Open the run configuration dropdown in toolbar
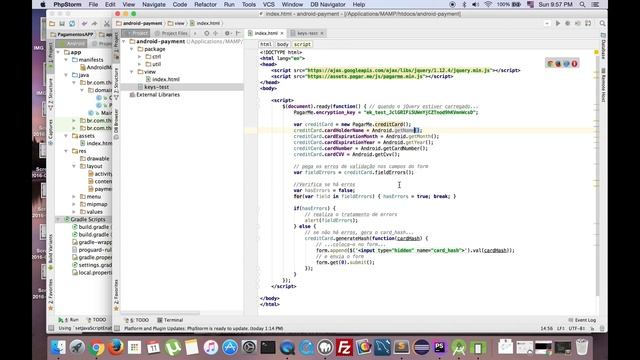Image resolution: width=640 pixels, height=360 pixels. tap(547, 23)
